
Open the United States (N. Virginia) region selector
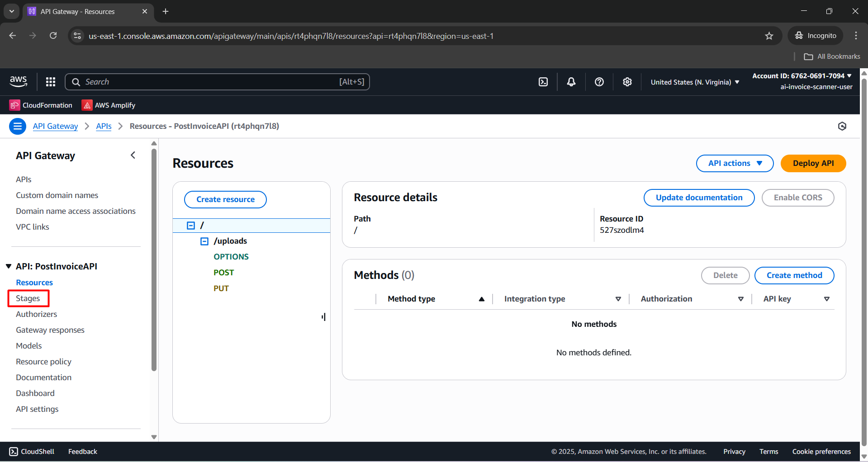[x=695, y=82]
